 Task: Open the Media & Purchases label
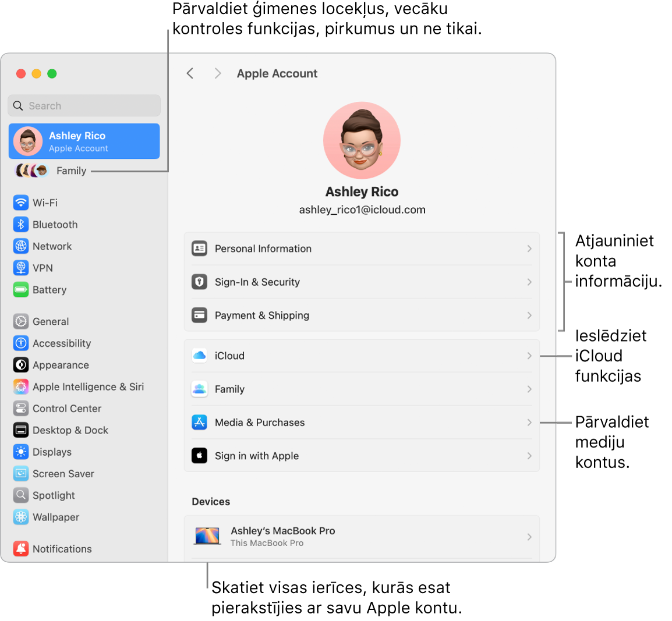click(260, 423)
